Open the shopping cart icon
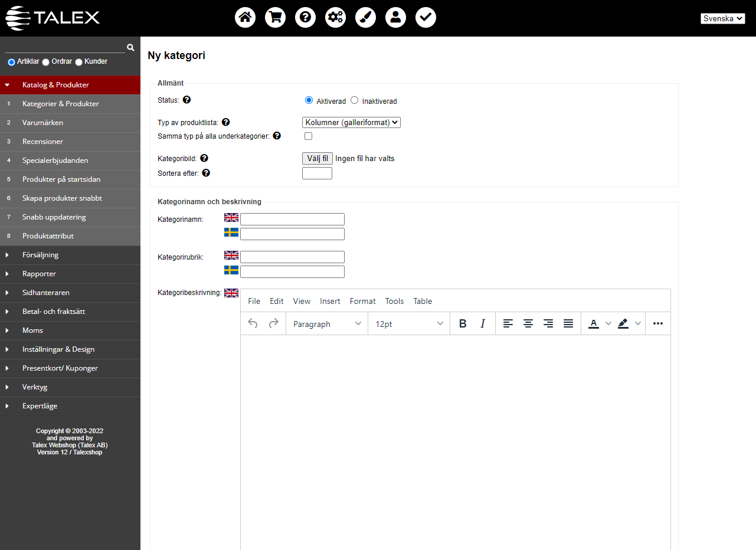Image resolution: width=756 pixels, height=550 pixels. coord(275,17)
